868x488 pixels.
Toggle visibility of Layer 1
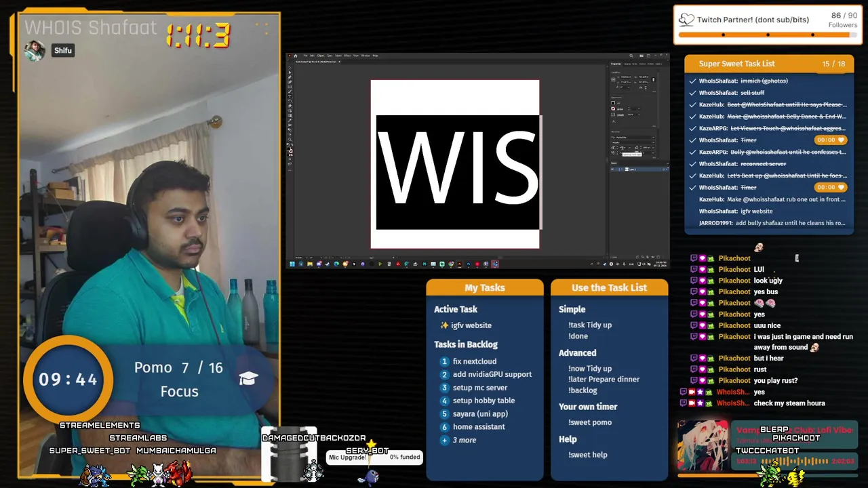pyautogui.click(x=612, y=169)
